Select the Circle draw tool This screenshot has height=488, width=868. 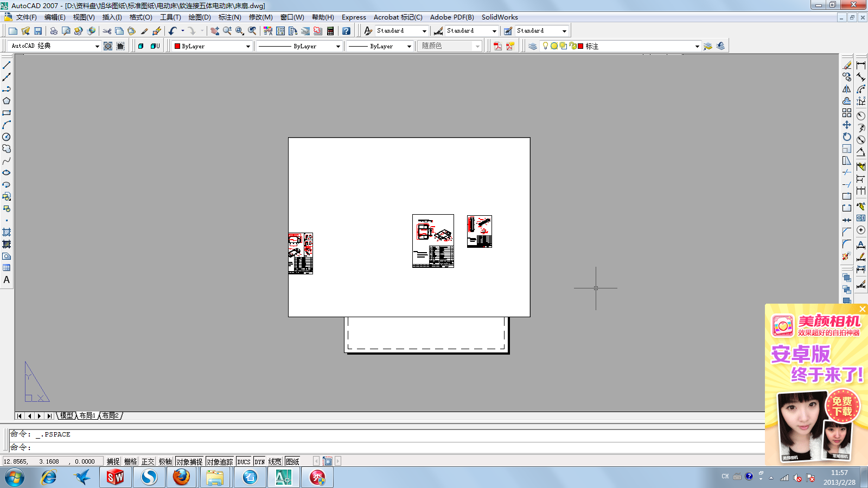coord(7,137)
